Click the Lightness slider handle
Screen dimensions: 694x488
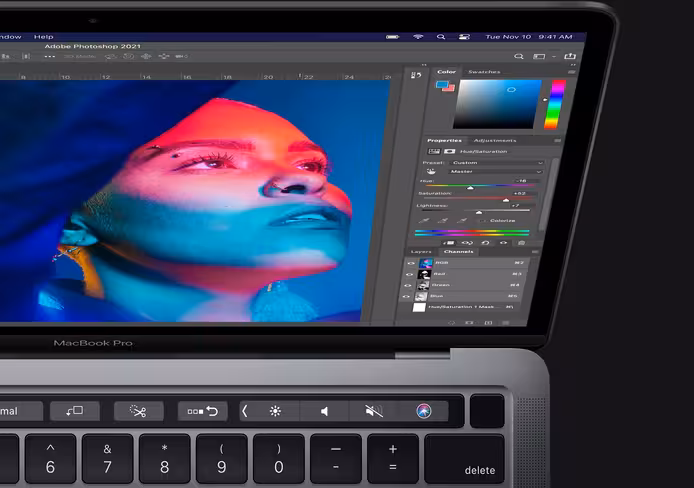click(x=478, y=212)
